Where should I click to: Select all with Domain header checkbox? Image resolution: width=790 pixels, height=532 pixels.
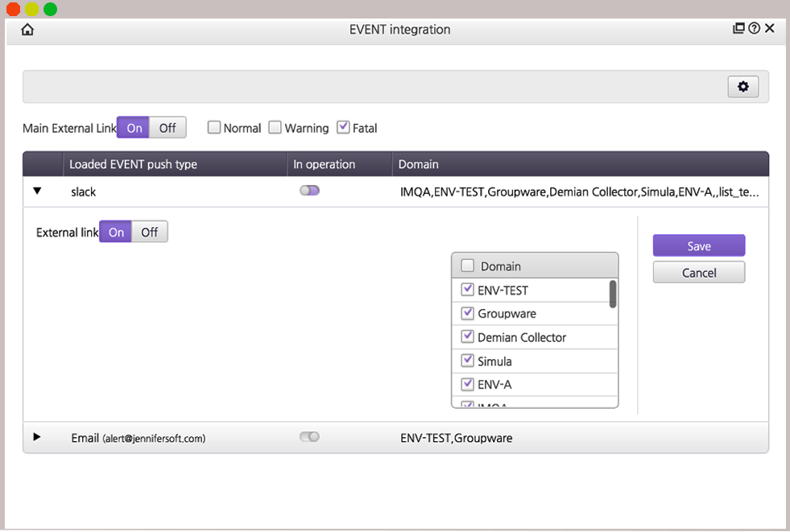[467, 266]
